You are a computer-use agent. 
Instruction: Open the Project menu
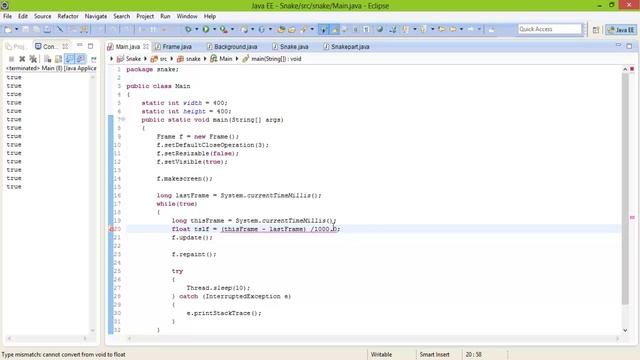pos(145,16)
